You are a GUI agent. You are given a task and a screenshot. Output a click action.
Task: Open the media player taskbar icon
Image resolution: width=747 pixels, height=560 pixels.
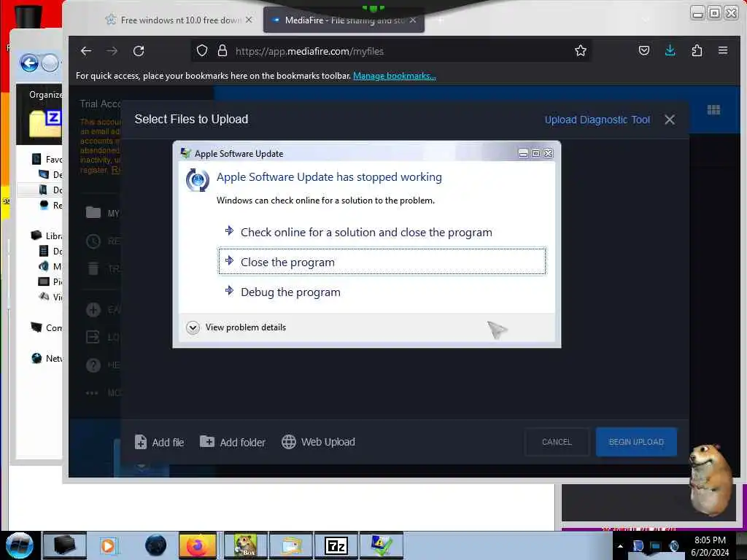coord(109,545)
